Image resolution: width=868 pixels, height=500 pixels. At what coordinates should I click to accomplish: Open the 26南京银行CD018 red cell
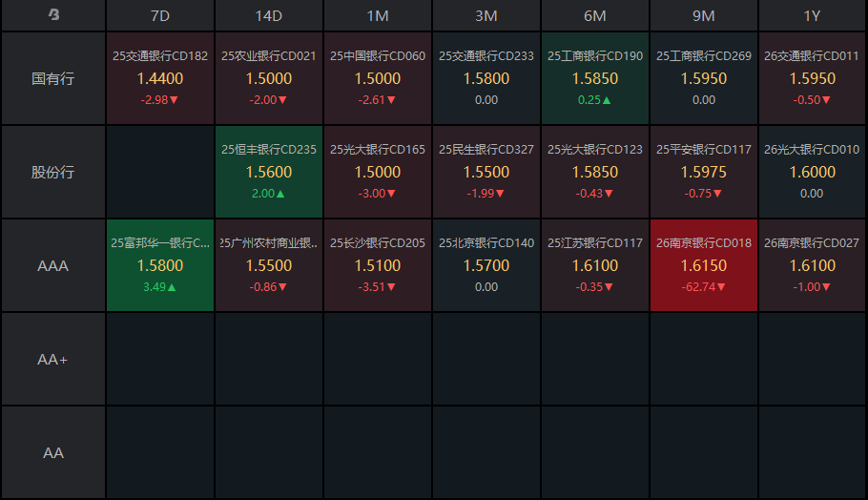[704, 265]
